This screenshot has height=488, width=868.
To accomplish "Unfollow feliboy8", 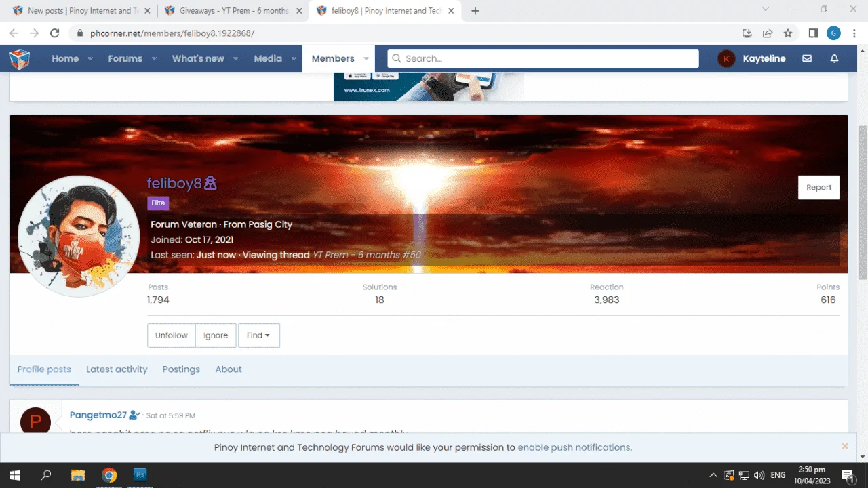I will pos(172,335).
